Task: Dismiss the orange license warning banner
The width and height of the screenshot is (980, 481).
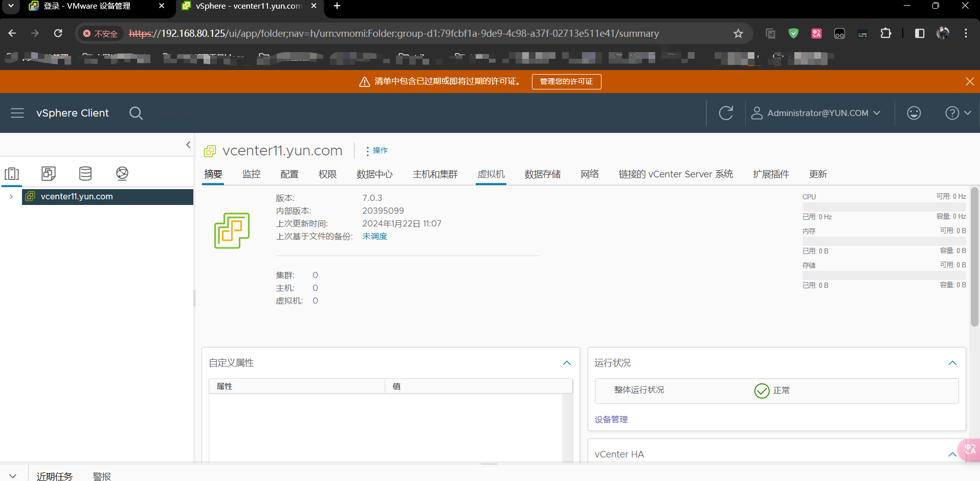Action: click(969, 82)
